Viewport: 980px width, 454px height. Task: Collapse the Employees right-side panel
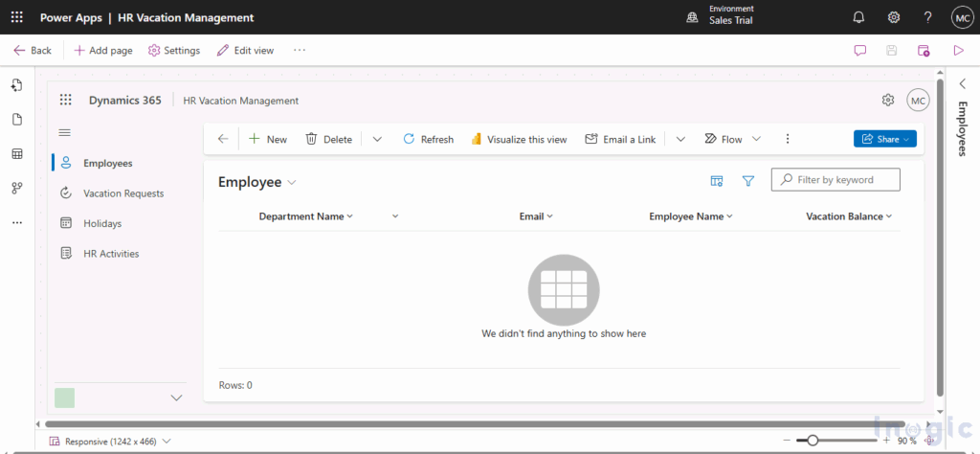pyautogui.click(x=963, y=84)
